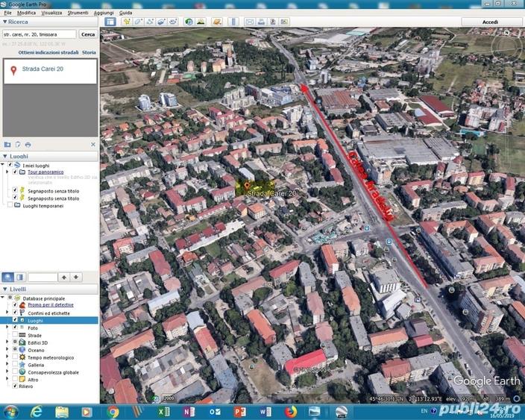Focus the places filter text field
This screenshot has width=525, height=420.
43,278
